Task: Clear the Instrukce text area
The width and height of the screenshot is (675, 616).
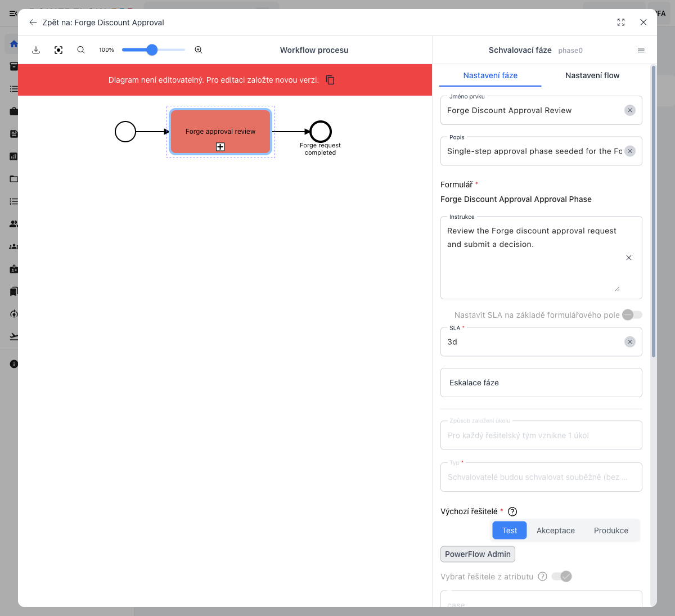Action: [629, 258]
